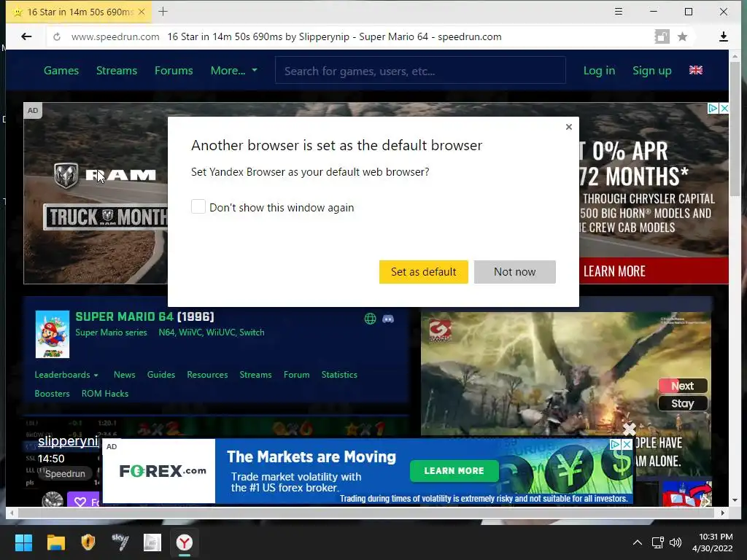The width and height of the screenshot is (747, 560).
Task: Open the ROM Hacks link
Action: click(105, 394)
